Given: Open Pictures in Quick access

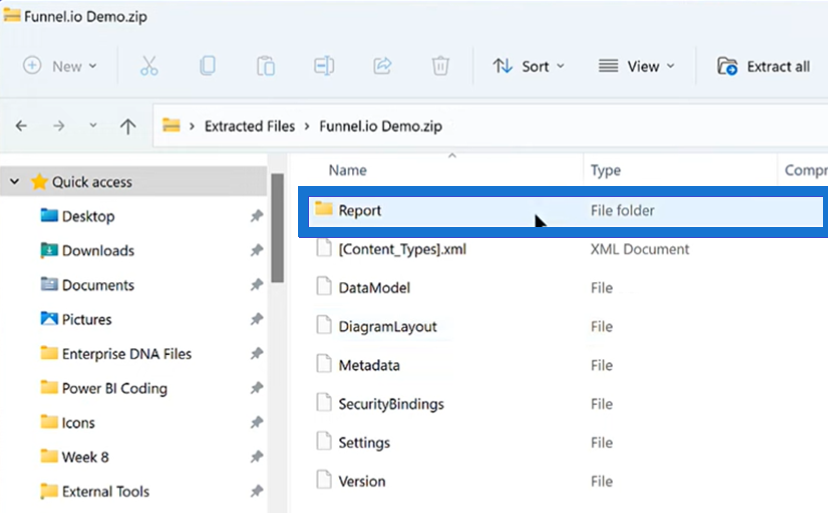Looking at the screenshot, I should [x=87, y=319].
